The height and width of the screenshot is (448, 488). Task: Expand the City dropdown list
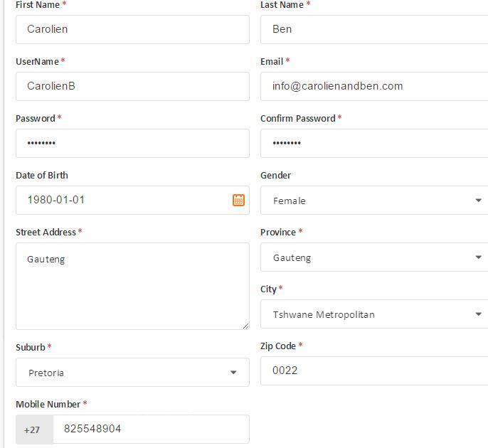(x=478, y=314)
